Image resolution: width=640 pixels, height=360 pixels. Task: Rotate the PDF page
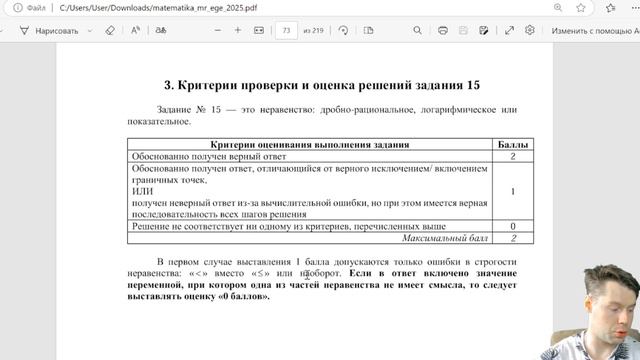pyautogui.click(x=343, y=31)
